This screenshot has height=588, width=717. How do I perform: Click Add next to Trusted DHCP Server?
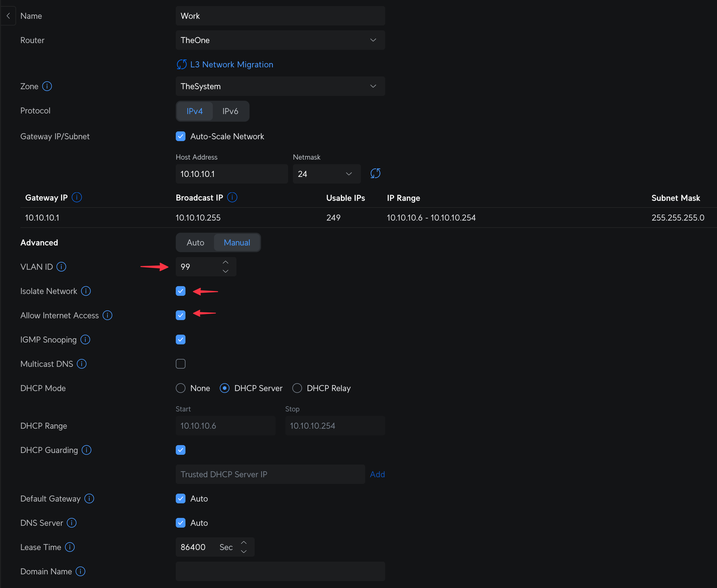tap(377, 474)
